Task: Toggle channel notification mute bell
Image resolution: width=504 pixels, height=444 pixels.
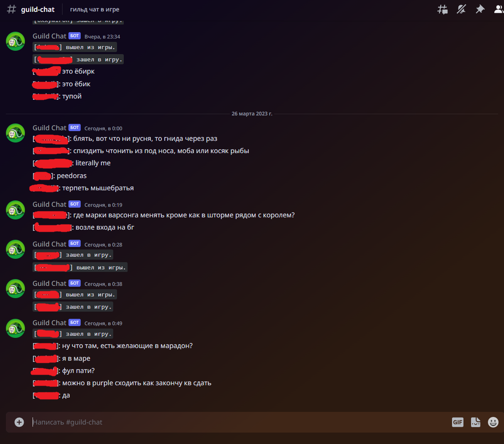Action: tap(461, 9)
